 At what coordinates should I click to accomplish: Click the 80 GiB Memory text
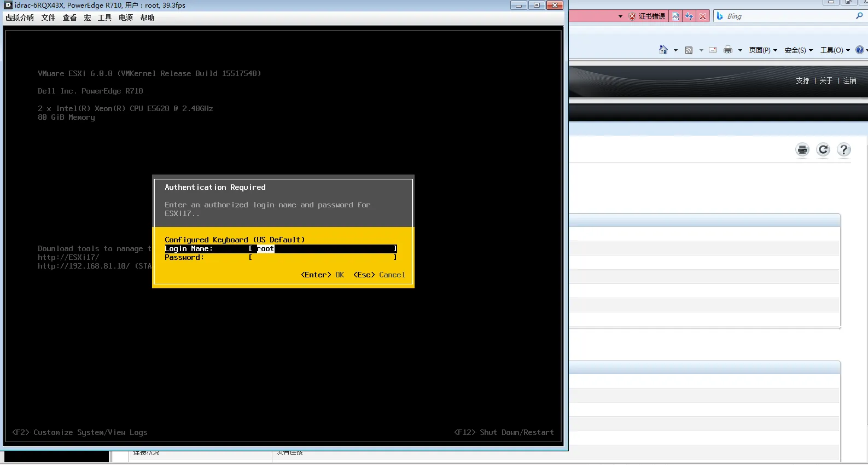click(x=66, y=117)
